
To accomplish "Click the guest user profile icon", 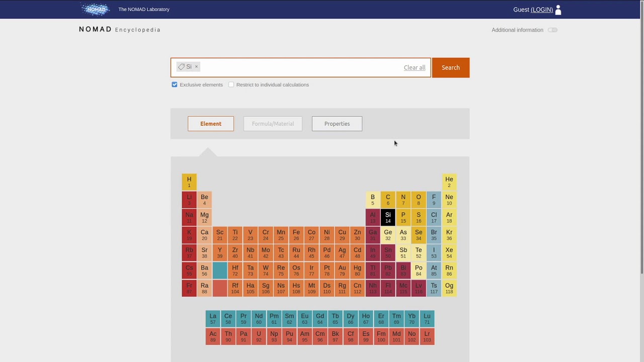I will pos(558,10).
